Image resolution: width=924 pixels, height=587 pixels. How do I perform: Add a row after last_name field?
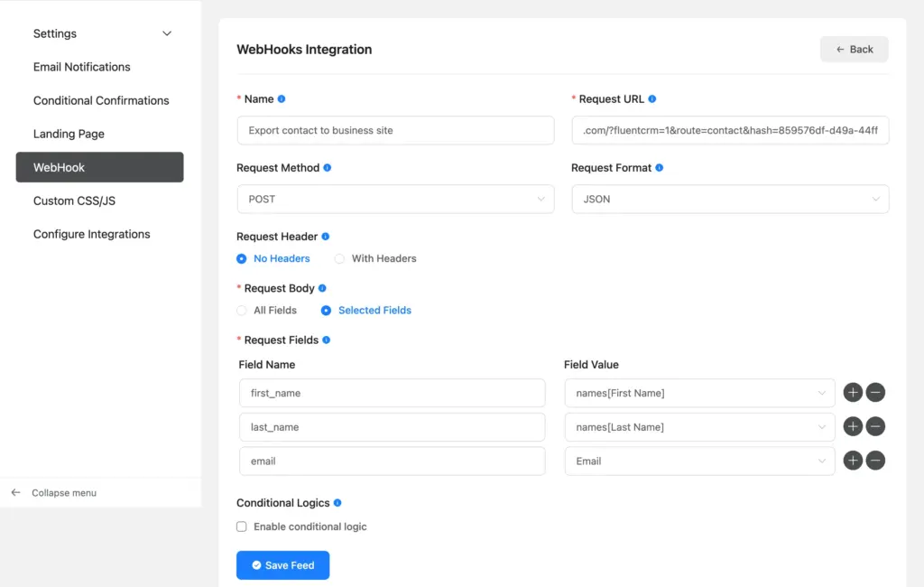(x=853, y=426)
